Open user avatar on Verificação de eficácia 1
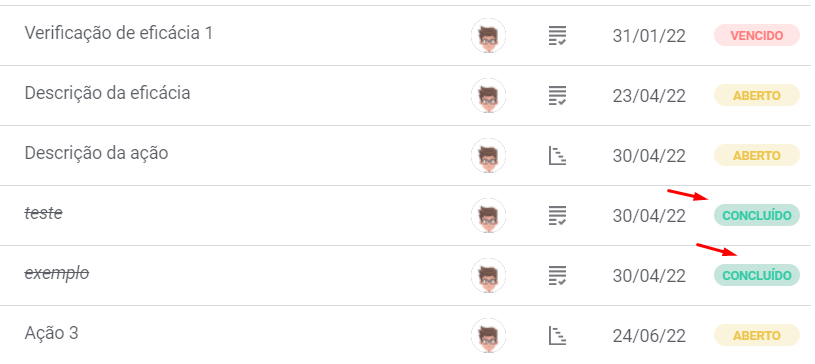This screenshot has height=364, width=815. click(x=488, y=35)
